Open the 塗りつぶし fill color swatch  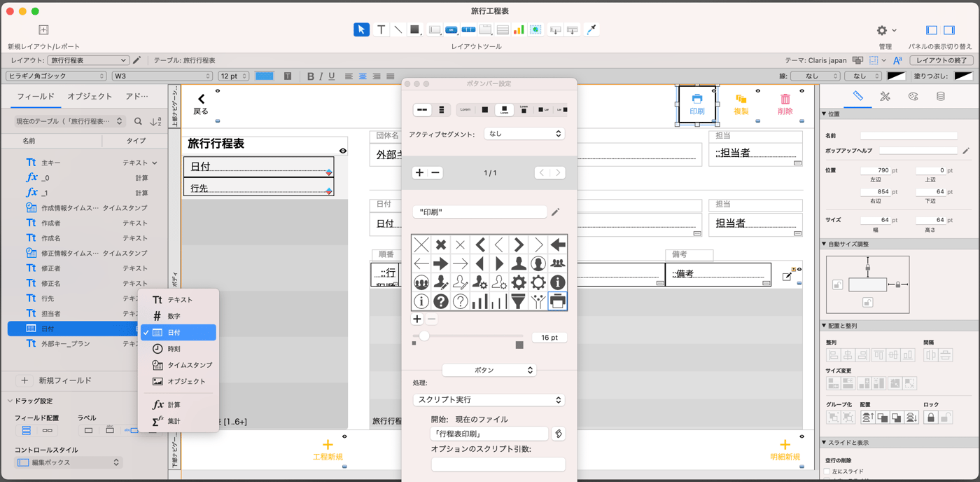pyautogui.click(x=963, y=76)
